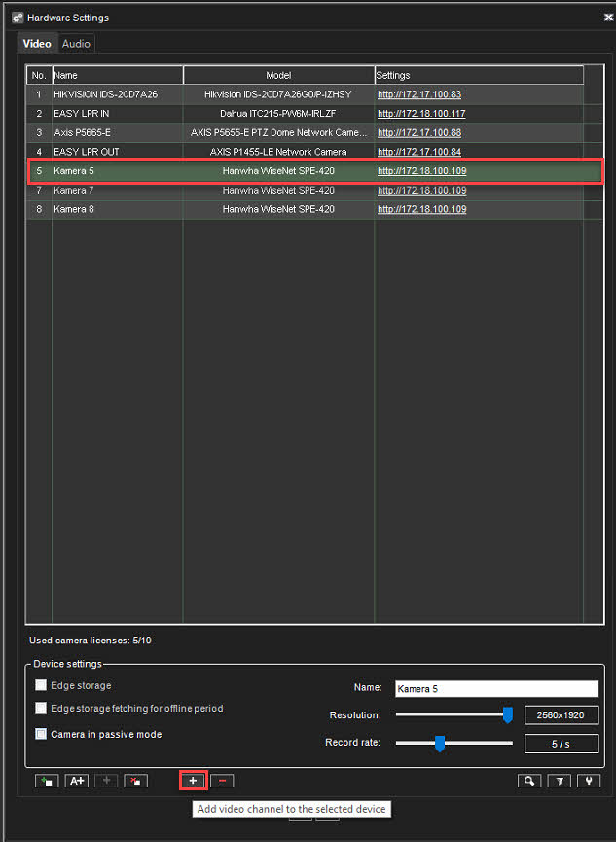Click the A+ auto-add devices button

tap(77, 781)
